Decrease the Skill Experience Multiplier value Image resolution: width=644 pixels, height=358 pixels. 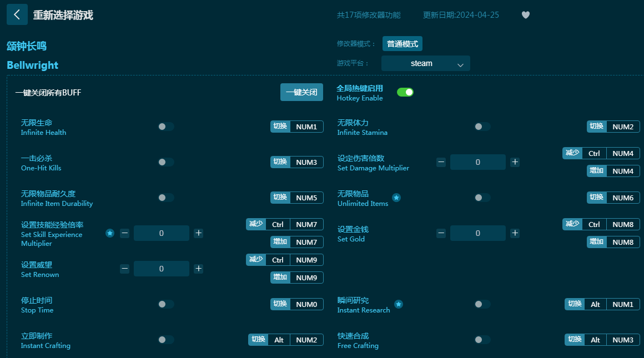[124, 233]
